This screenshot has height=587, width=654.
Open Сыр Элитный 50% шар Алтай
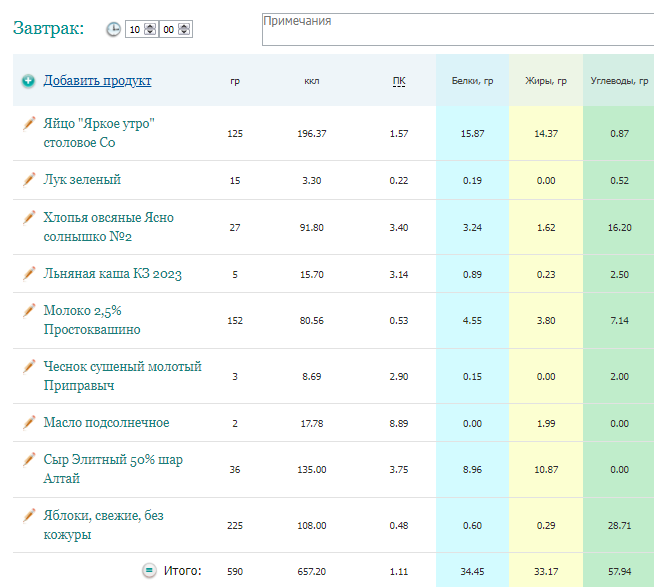113,469
